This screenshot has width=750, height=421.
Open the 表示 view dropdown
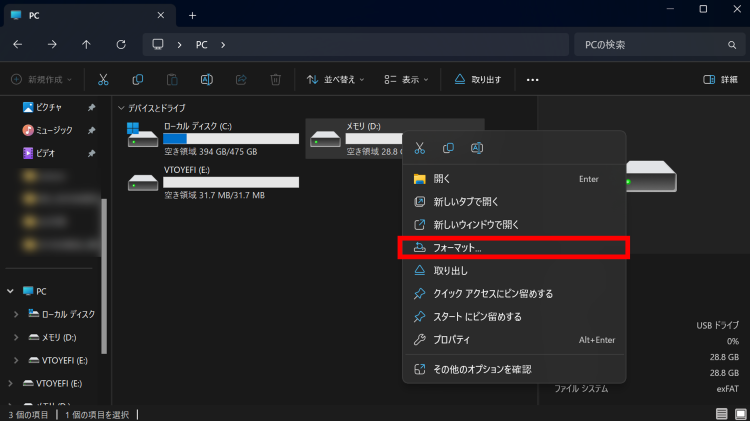[x=406, y=79]
